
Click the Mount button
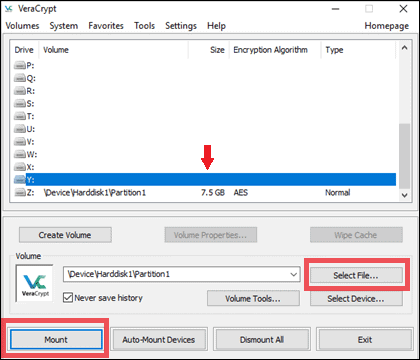pos(56,340)
